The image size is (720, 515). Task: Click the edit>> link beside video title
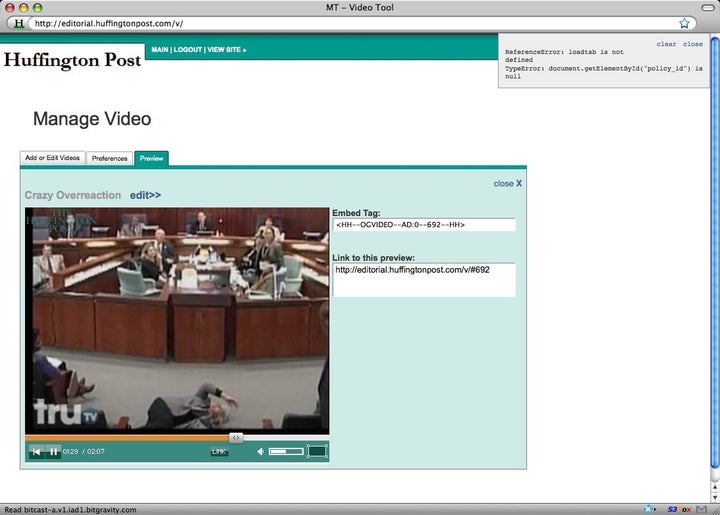[145, 195]
